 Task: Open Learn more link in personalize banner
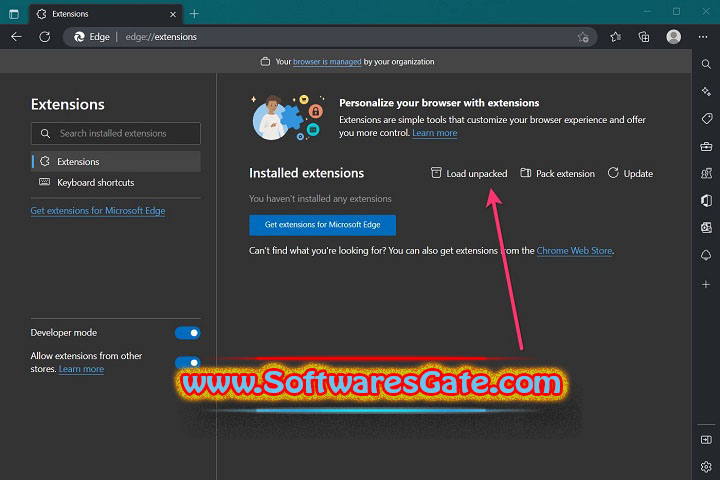(x=434, y=133)
